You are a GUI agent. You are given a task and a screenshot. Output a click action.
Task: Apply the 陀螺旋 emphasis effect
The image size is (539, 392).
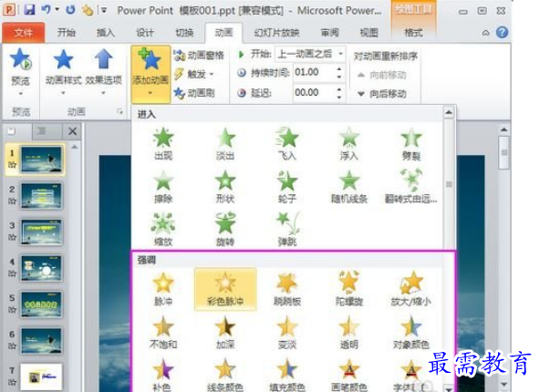tap(349, 289)
